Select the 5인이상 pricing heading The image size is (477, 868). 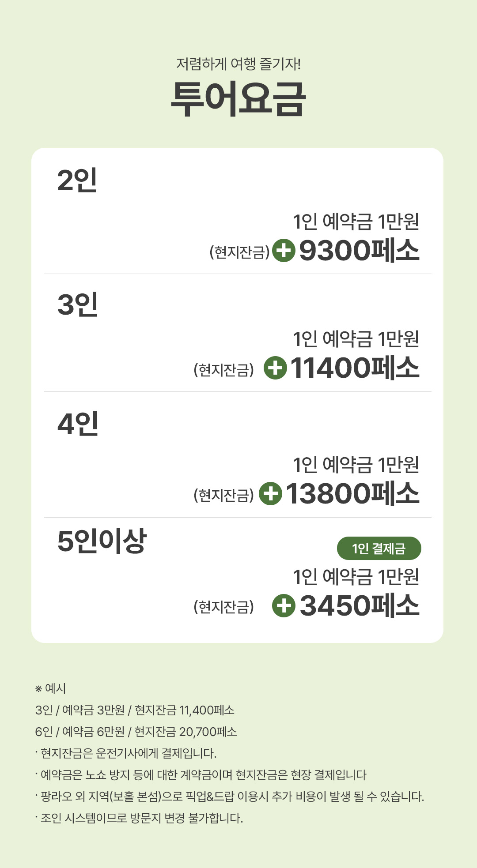tap(102, 541)
